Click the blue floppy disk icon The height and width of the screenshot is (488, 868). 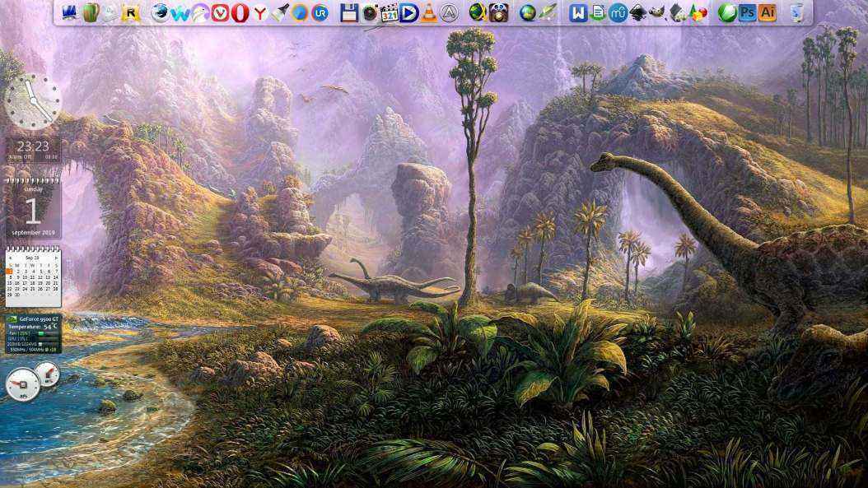coord(348,12)
